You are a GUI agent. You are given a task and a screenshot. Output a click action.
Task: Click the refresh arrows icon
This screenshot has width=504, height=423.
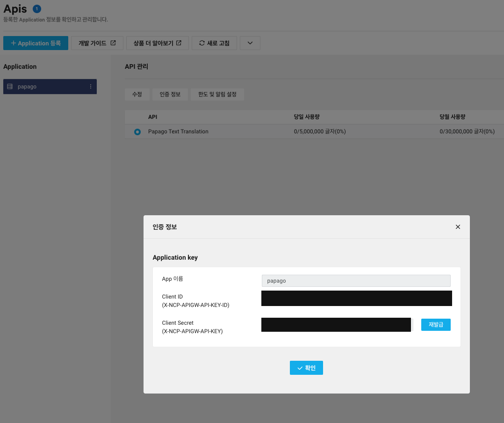(202, 43)
